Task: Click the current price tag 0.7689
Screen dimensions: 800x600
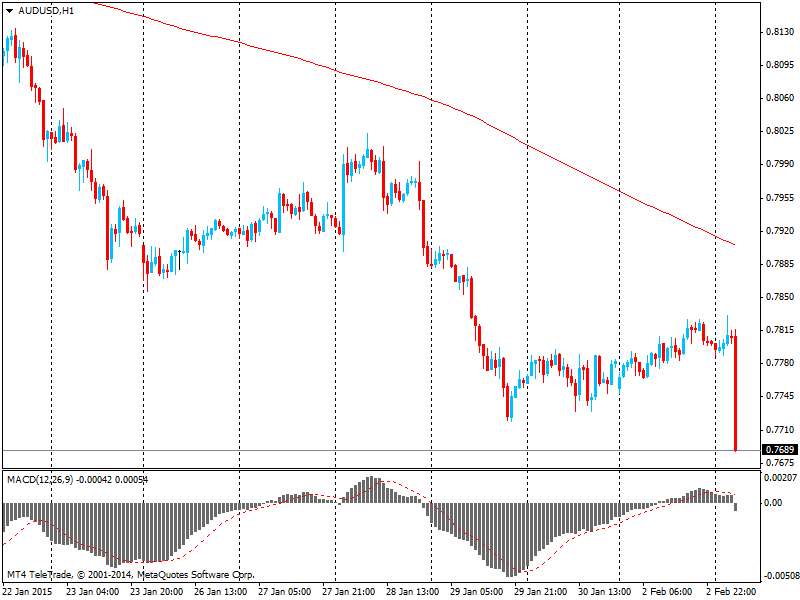Action: pyautogui.click(x=780, y=451)
